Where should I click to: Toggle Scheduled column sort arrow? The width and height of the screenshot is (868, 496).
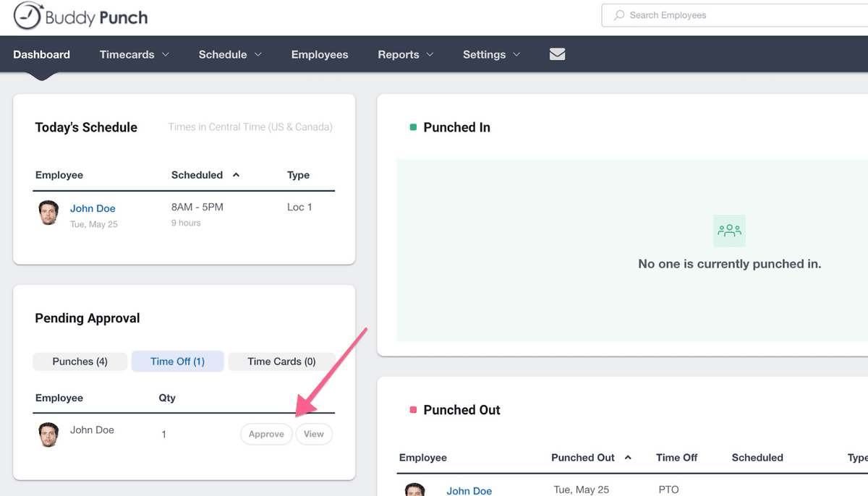[x=236, y=175]
